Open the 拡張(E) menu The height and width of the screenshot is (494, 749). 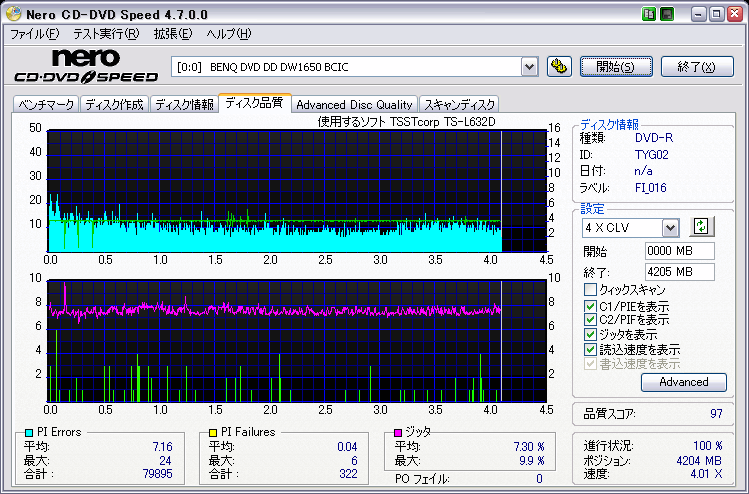(x=173, y=34)
